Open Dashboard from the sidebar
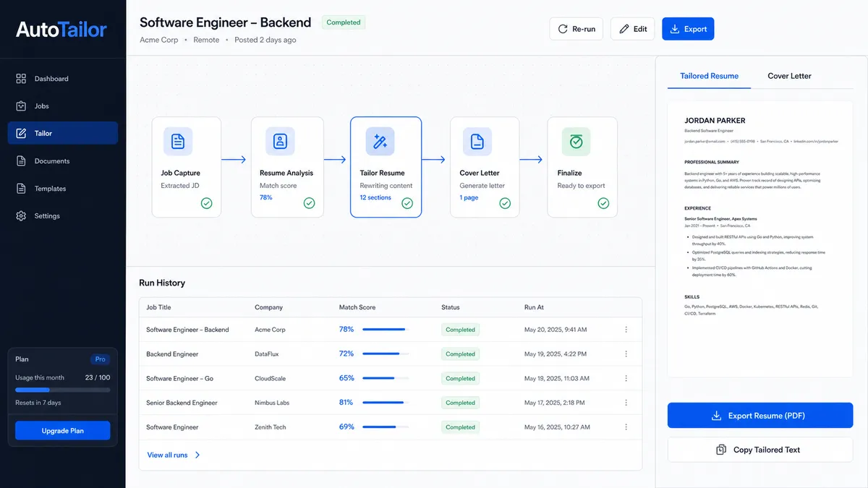 [62, 79]
